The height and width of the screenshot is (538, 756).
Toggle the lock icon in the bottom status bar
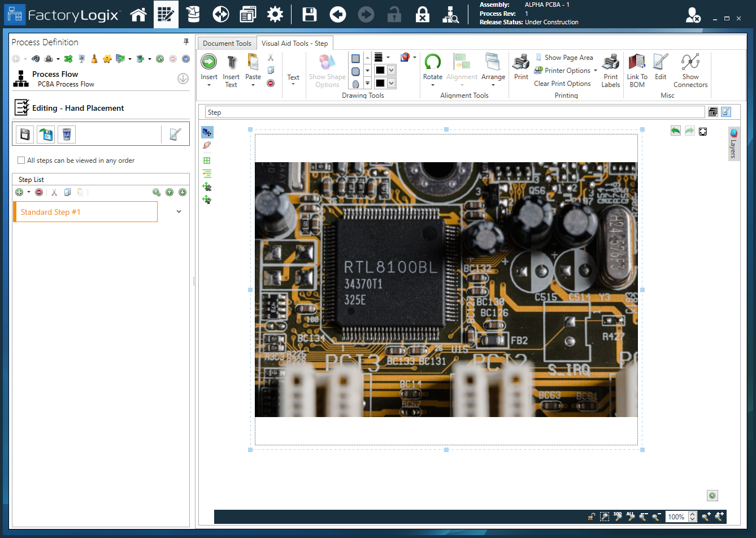[591, 517]
